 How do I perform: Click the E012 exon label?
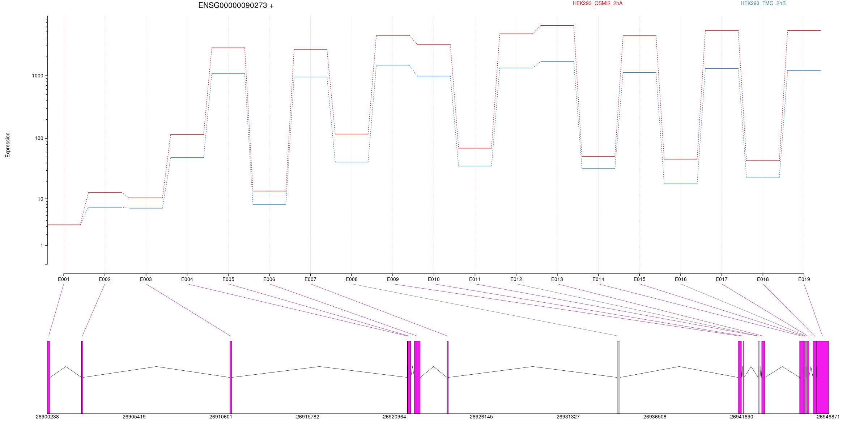click(516, 279)
